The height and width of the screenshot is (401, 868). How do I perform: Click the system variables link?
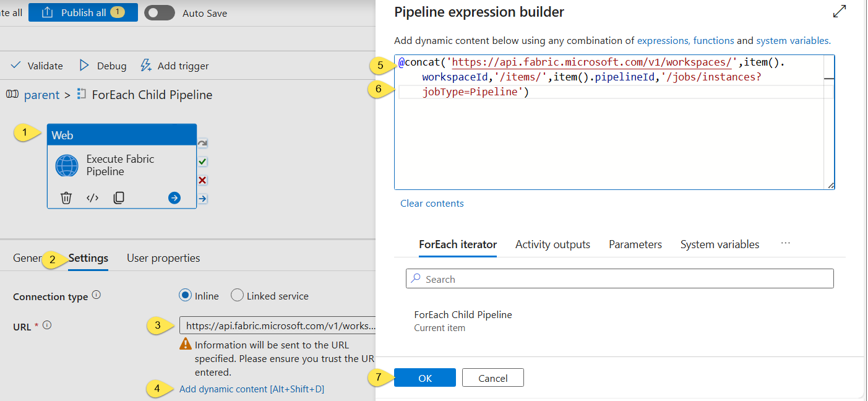792,41
